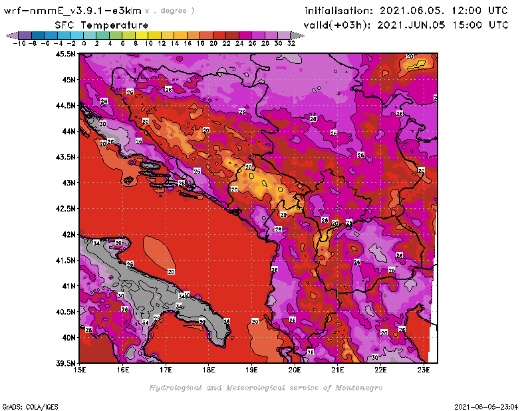Image resolution: width=532 pixels, height=411 pixels.
Task: Click the 43N latitude axis label
Action: [68, 183]
